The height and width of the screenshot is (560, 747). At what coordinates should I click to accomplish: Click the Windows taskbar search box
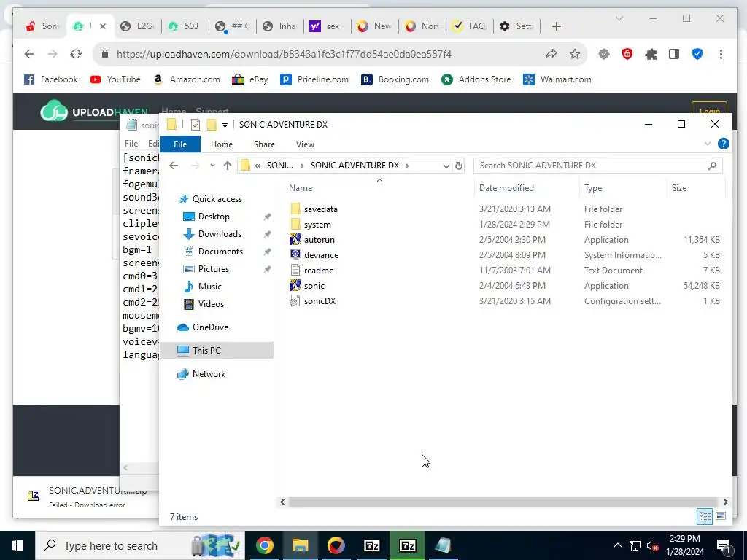point(139,545)
